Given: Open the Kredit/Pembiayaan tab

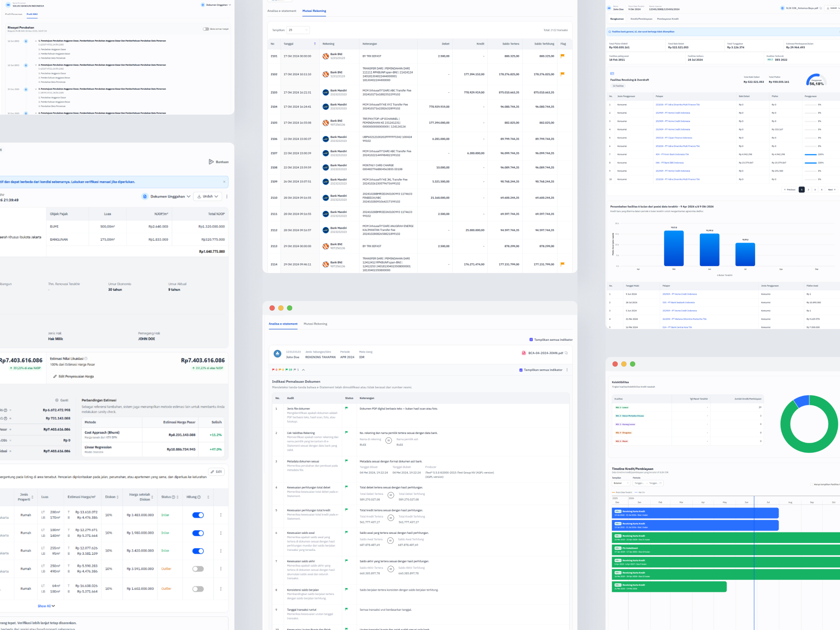Looking at the screenshot, I should pos(641,19).
